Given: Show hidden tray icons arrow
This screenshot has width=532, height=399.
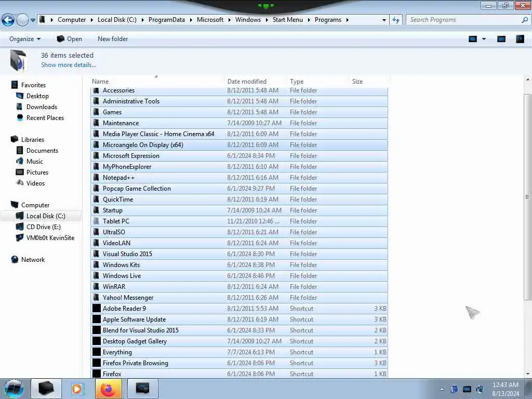Looking at the screenshot, I should 442,390.
